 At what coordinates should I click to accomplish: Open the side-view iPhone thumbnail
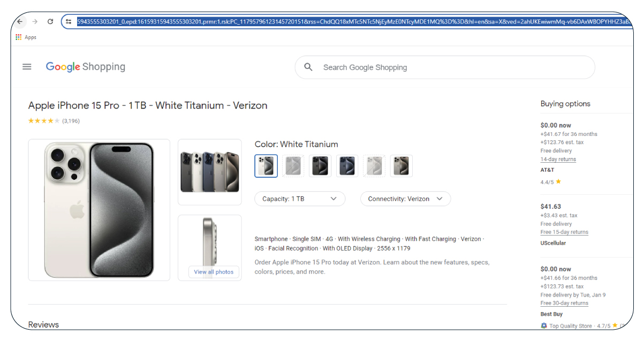(210, 248)
